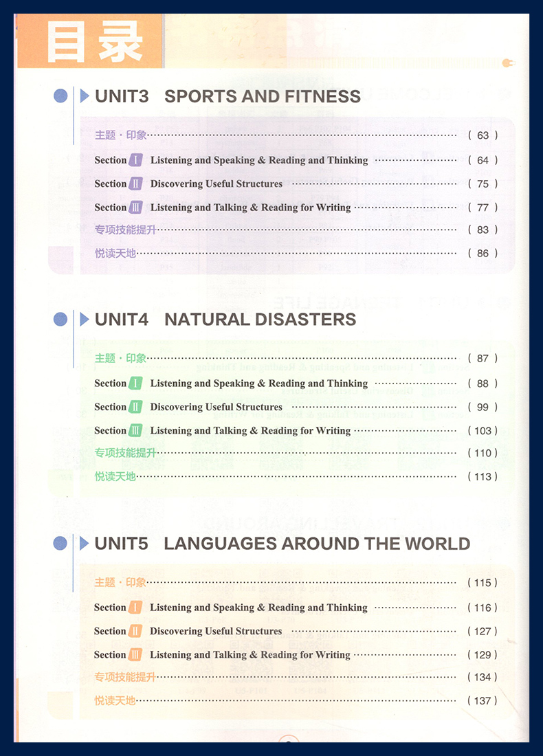Click the purple Section II badge under Unit 3
The image size is (543, 756).
point(135,184)
